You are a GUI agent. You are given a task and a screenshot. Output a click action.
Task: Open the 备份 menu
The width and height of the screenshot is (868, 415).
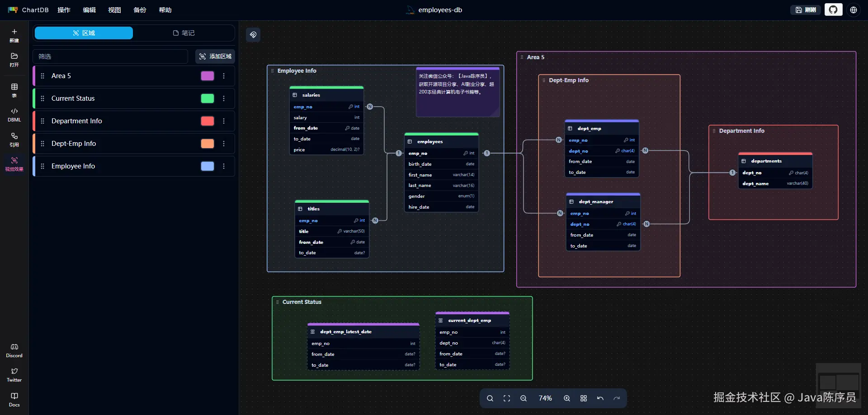coord(140,10)
